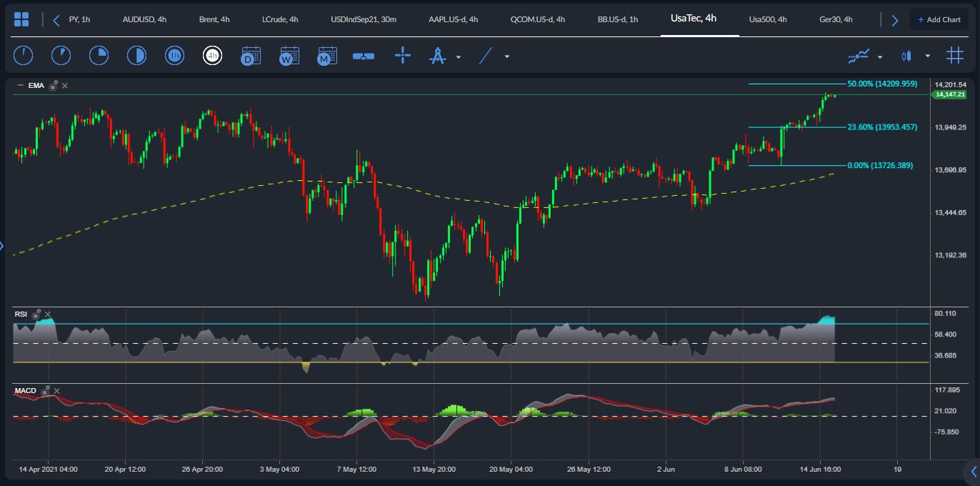Switch to the AUDUSD, 4h chart tab
The image size is (980, 486).
(144, 19)
